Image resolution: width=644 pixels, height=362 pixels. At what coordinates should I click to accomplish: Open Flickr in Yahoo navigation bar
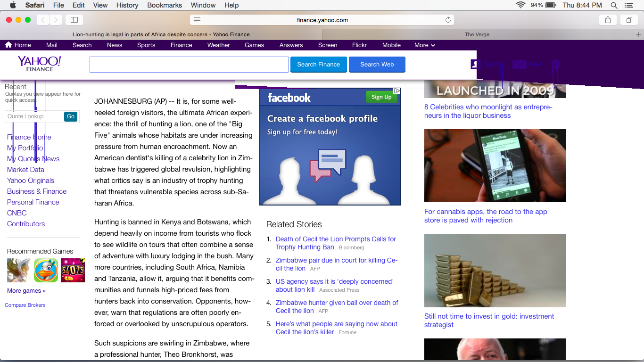click(359, 45)
